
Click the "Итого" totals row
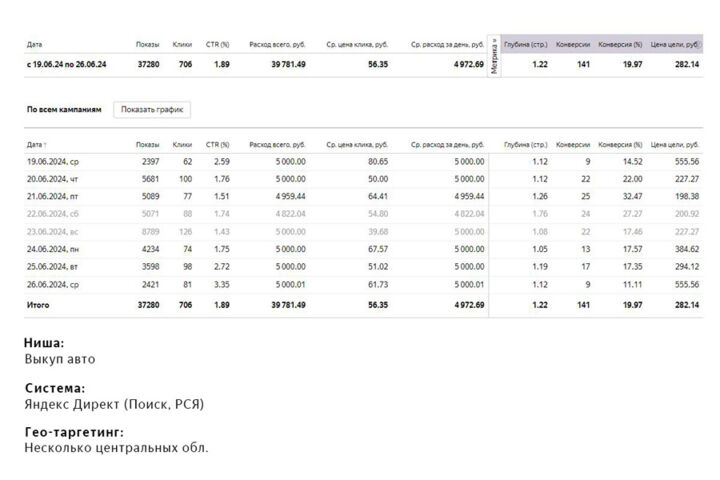pos(363,305)
